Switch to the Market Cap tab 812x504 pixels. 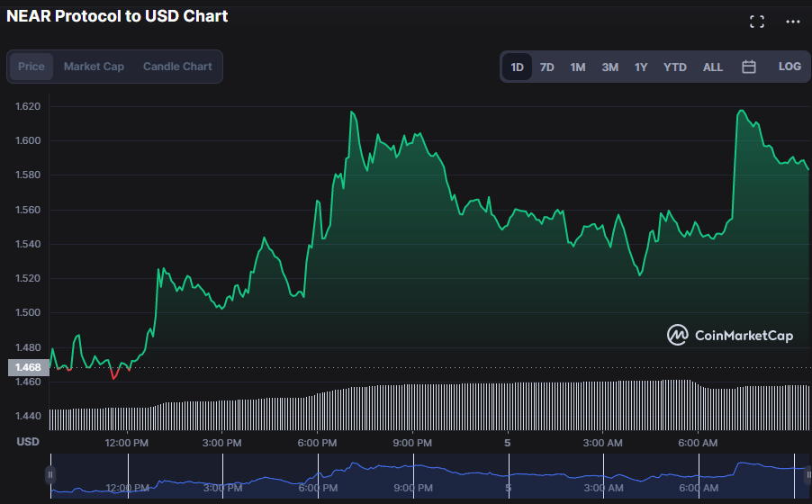click(x=94, y=67)
